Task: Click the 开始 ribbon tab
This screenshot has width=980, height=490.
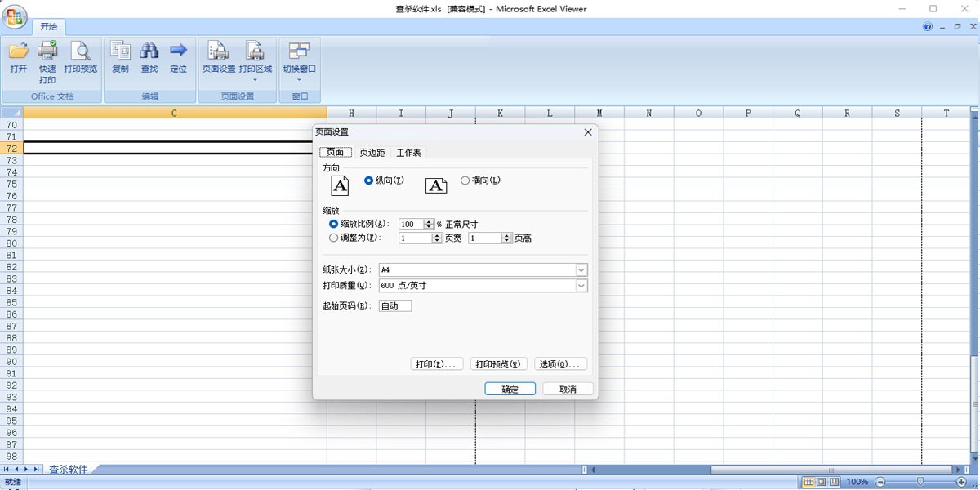Action: pyautogui.click(x=49, y=26)
